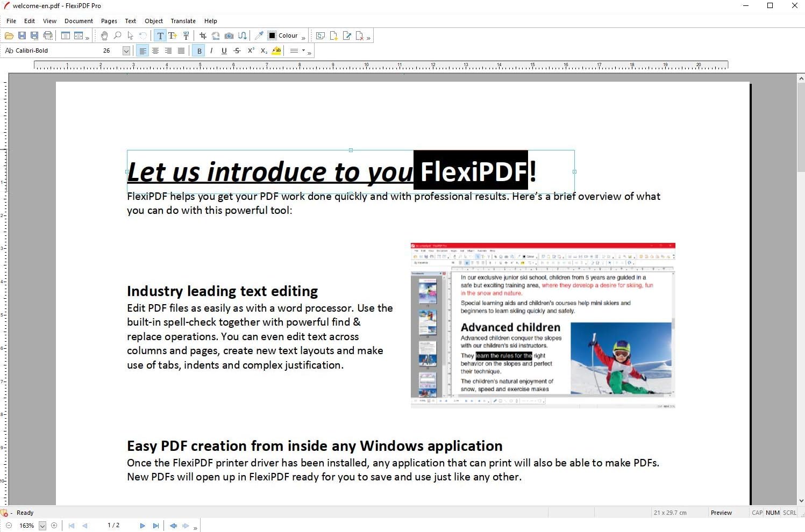Open the Translate menu

[x=183, y=21]
